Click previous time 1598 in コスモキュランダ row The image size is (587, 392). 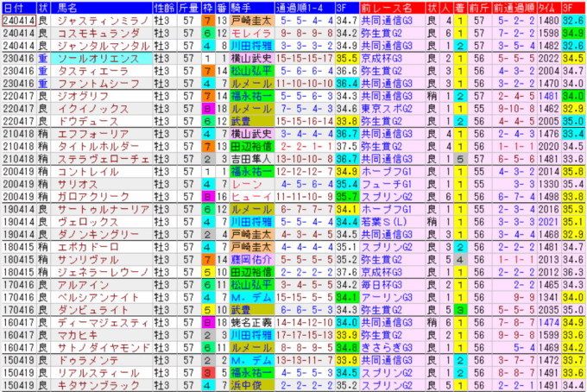(549, 34)
